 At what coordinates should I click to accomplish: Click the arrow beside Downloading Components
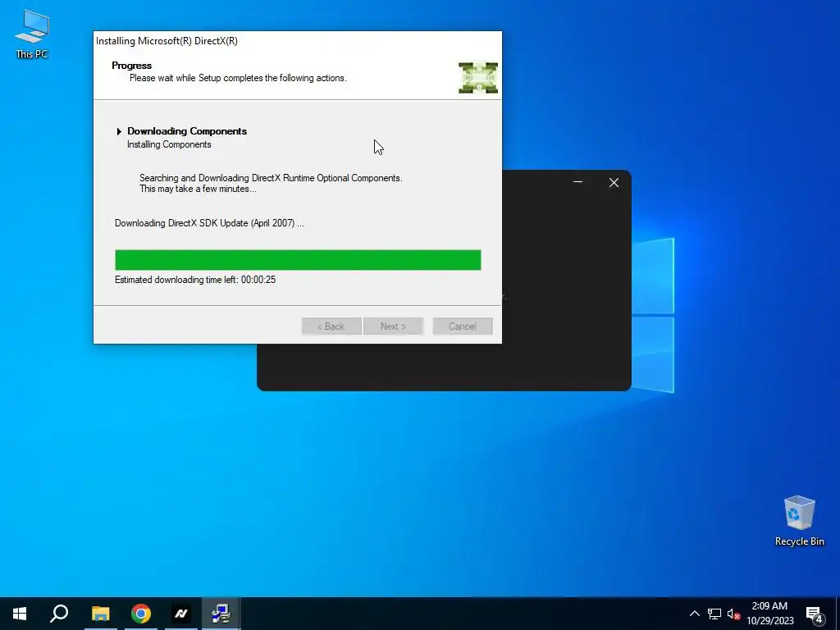click(119, 131)
